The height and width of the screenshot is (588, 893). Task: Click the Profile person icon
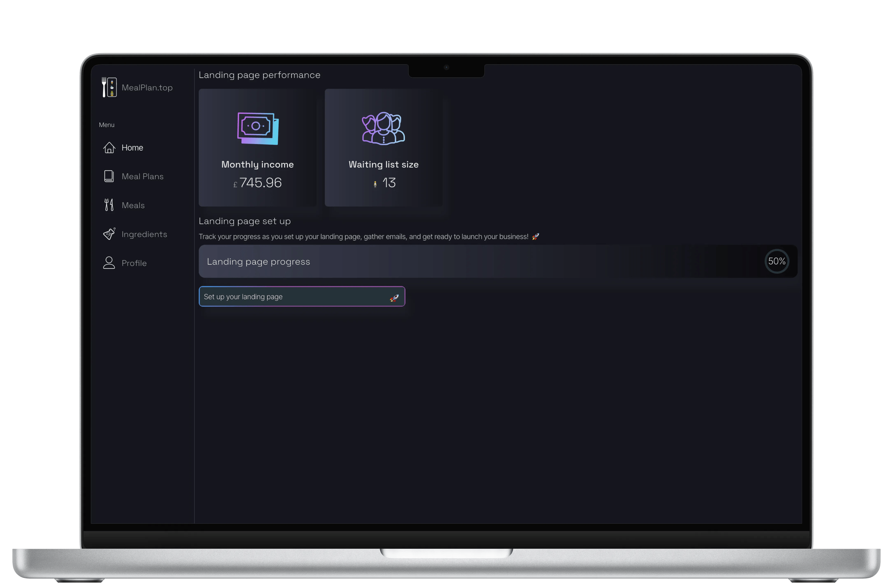(x=109, y=262)
